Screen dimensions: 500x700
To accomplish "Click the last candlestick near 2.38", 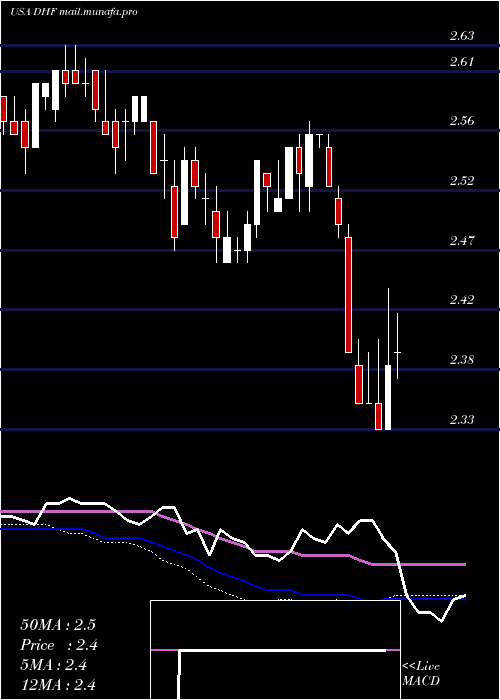I will coord(397,346).
